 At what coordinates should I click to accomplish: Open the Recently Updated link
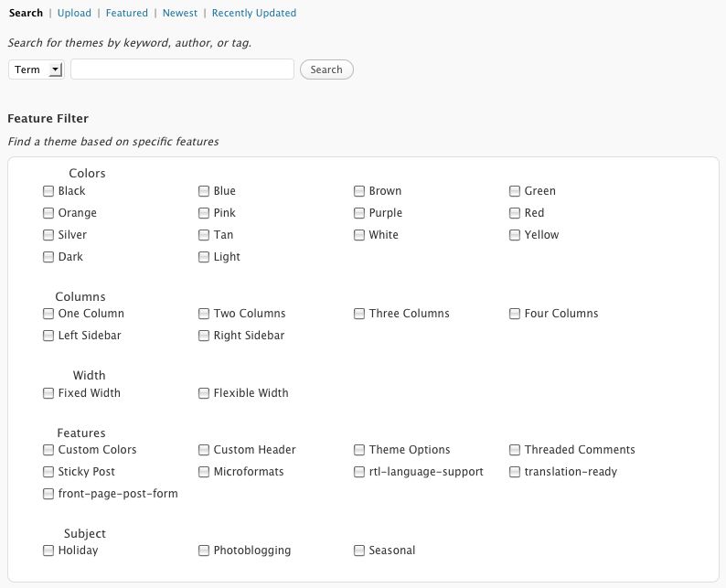tap(253, 13)
